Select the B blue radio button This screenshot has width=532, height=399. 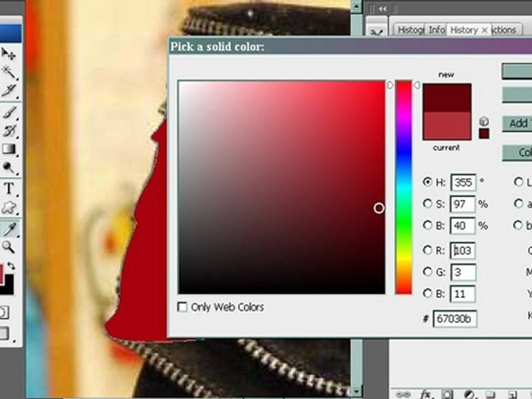point(427,293)
